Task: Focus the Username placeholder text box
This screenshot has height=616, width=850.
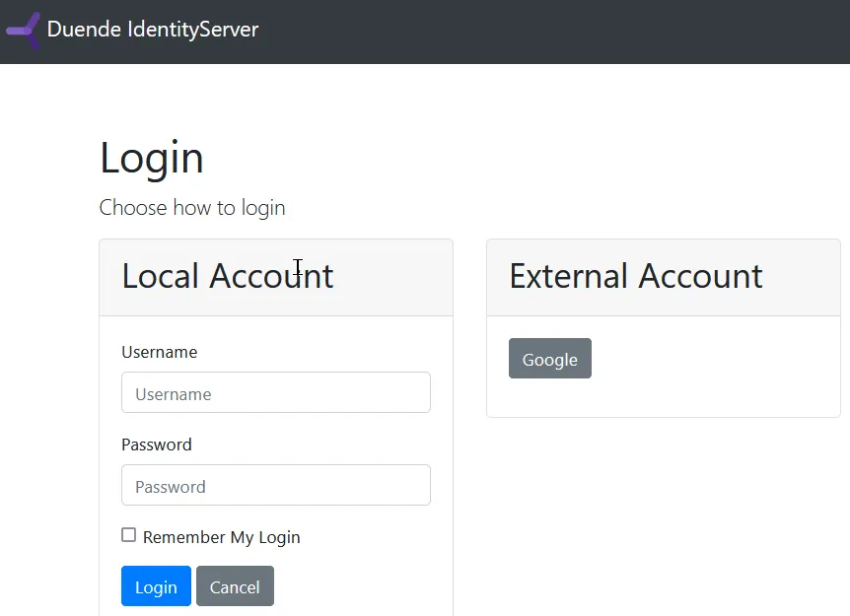Action: (x=275, y=392)
